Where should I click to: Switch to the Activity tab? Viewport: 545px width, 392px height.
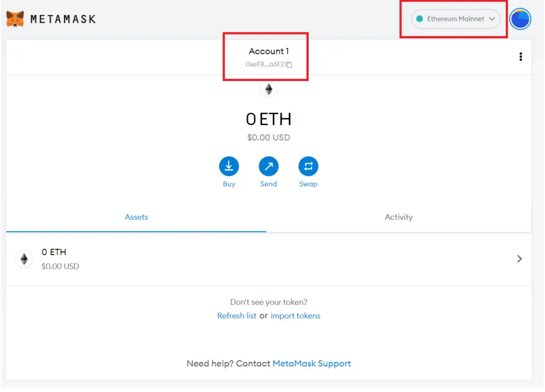[x=399, y=218]
